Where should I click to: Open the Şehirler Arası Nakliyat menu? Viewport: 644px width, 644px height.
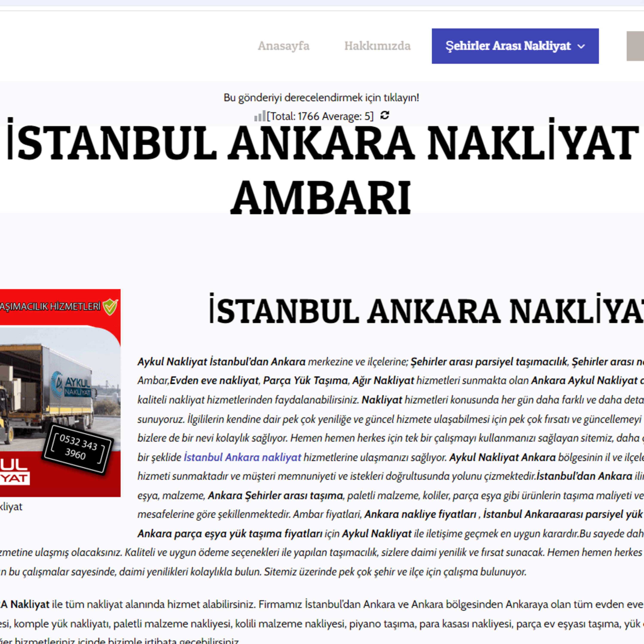tap(515, 46)
